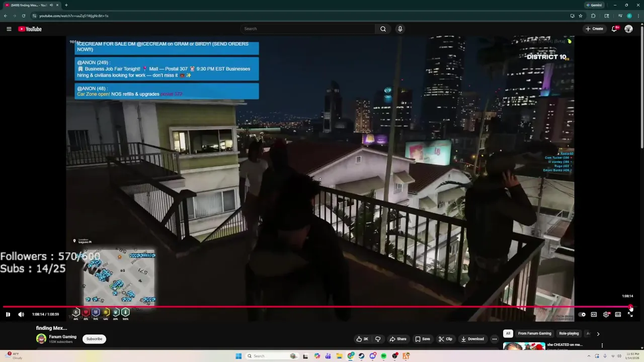Click the YouTube search input field
This screenshot has height=362, width=644.
(x=307, y=29)
